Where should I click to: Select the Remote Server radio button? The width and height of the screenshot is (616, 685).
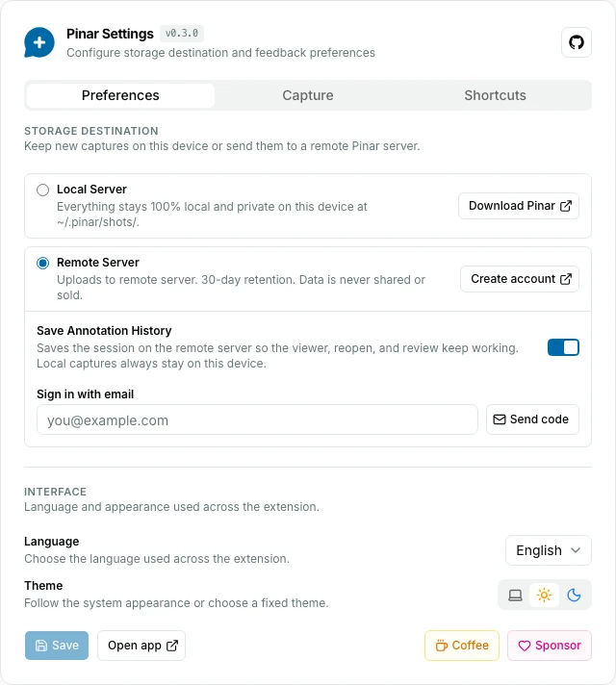click(x=43, y=263)
